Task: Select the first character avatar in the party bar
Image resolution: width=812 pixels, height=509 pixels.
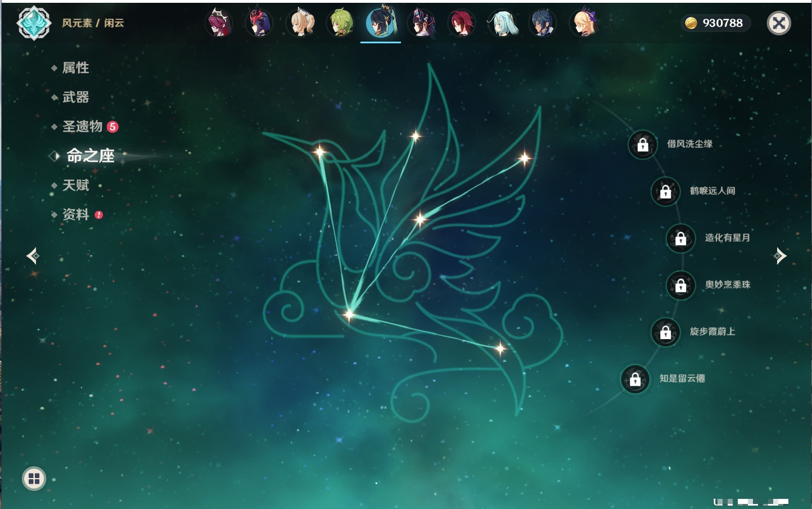Action: click(219, 23)
